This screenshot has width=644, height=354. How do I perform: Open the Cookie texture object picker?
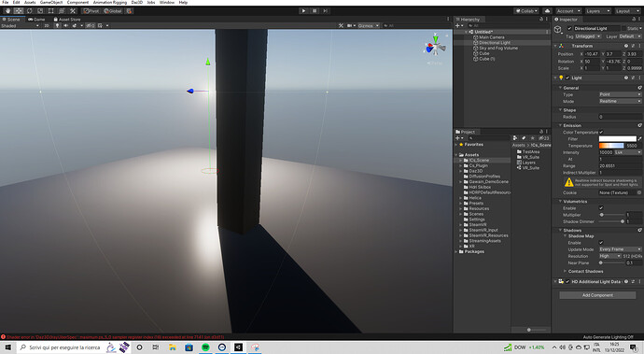tap(639, 192)
